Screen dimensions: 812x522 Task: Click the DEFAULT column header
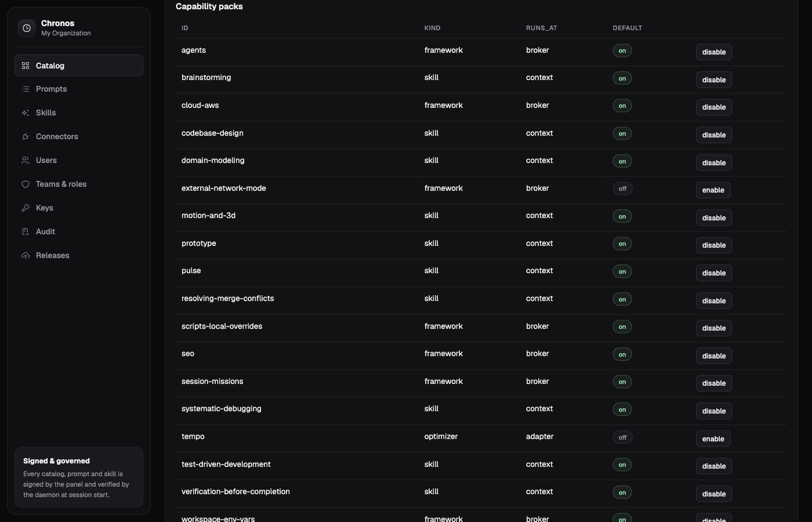[x=628, y=28]
